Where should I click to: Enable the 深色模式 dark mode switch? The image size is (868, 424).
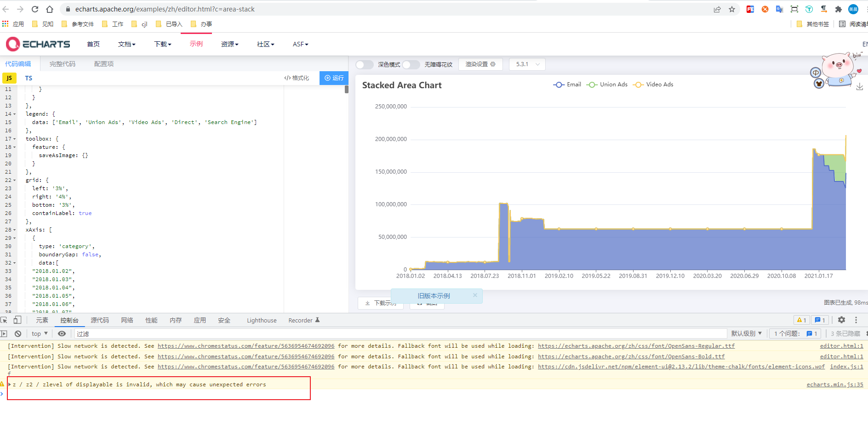tap(364, 64)
